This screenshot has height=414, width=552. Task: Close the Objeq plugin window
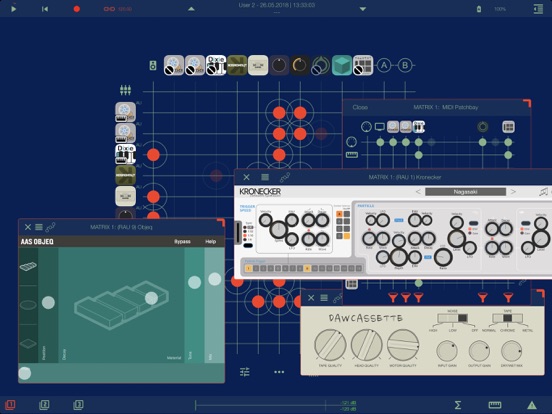point(28,227)
